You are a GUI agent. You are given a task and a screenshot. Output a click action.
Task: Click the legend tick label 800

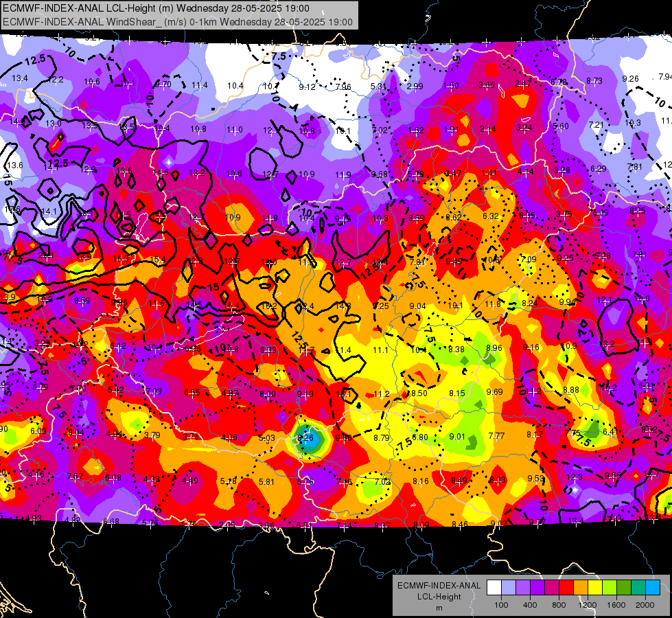pos(559,605)
